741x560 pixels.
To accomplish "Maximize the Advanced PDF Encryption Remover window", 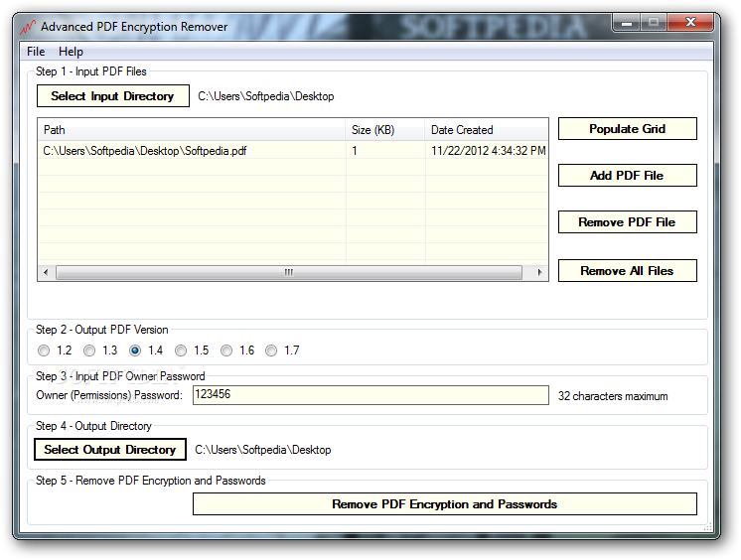I will point(654,23).
